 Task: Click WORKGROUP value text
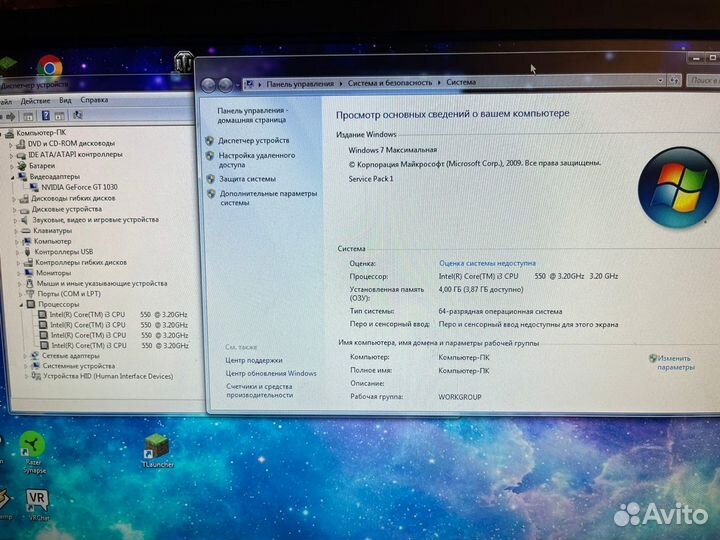point(460,397)
